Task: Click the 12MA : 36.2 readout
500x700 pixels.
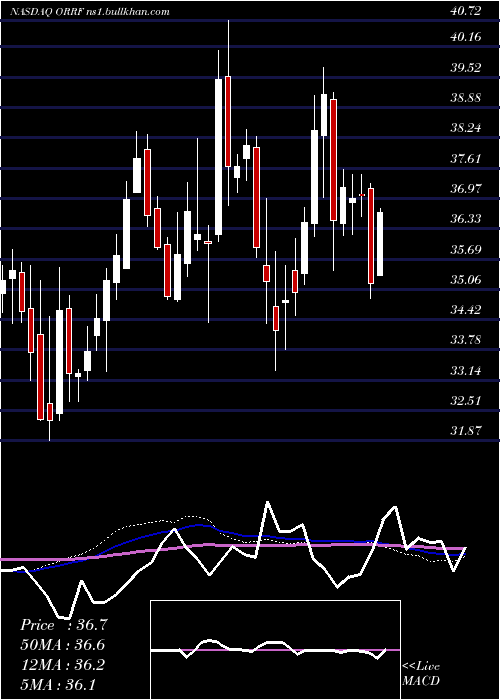Action: click(62, 665)
